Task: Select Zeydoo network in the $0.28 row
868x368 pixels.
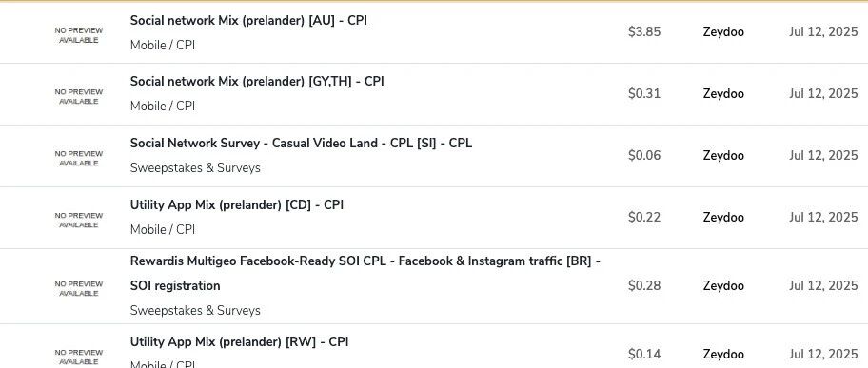Action: pyautogui.click(x=723, y=286)
